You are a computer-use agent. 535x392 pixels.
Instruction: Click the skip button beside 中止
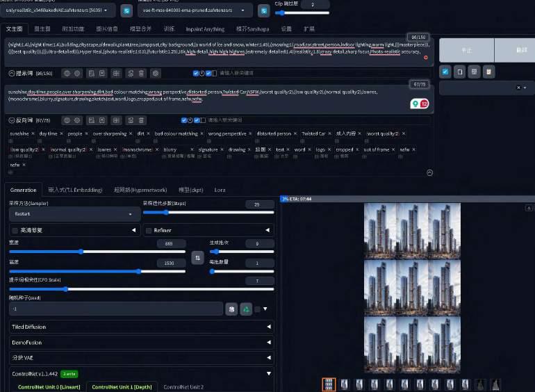[x=515, y=50]
